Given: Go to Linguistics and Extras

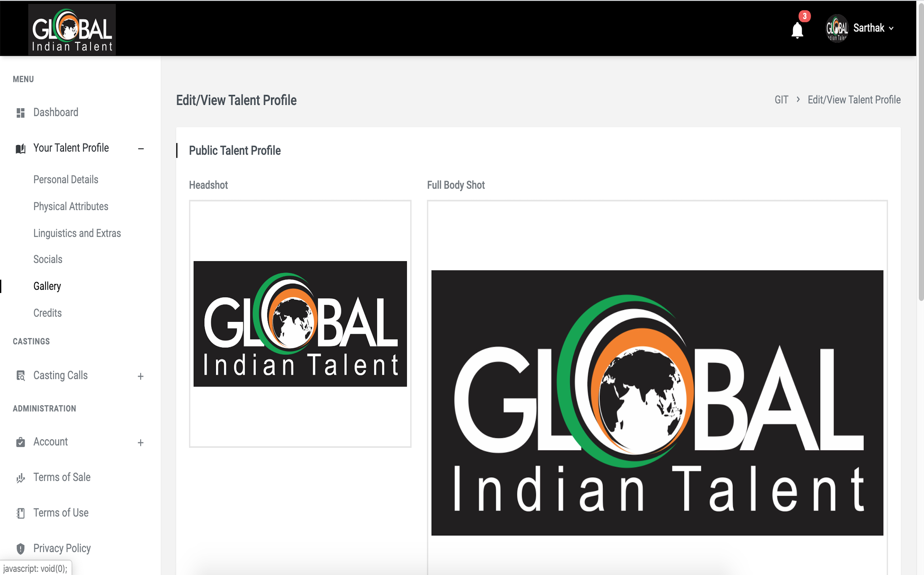Looking at the screenshot, I should (77, 233).
